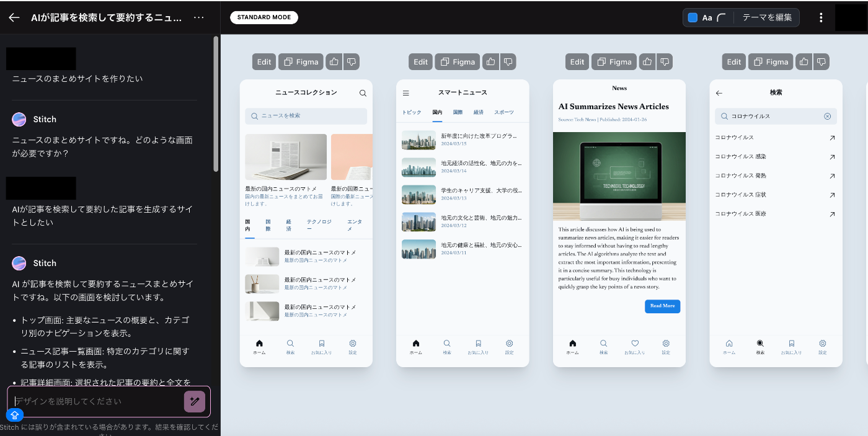Thumbs up the AI Summarizes News screen
Viewport: 868px width, 436px height.
(647, 61)
